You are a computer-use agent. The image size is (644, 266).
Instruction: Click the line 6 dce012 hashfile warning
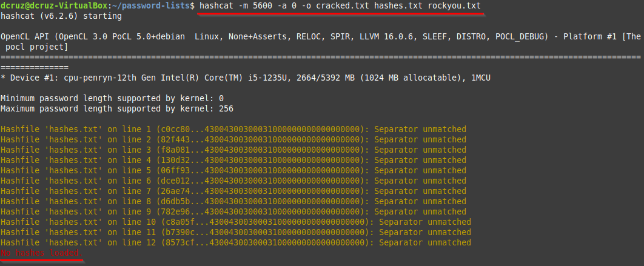(233, 181)
